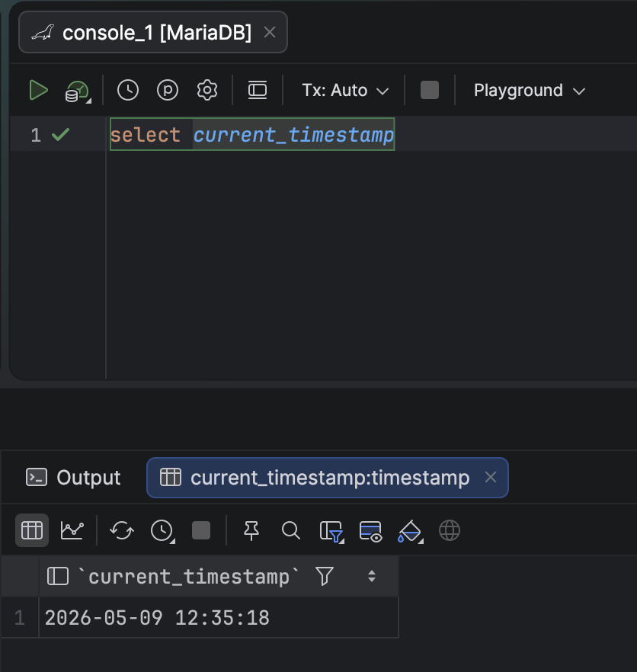Sort the current_timestamp column arrows
Screen dimensions: 637x672
pyautogui.click(x=372, y=576)
